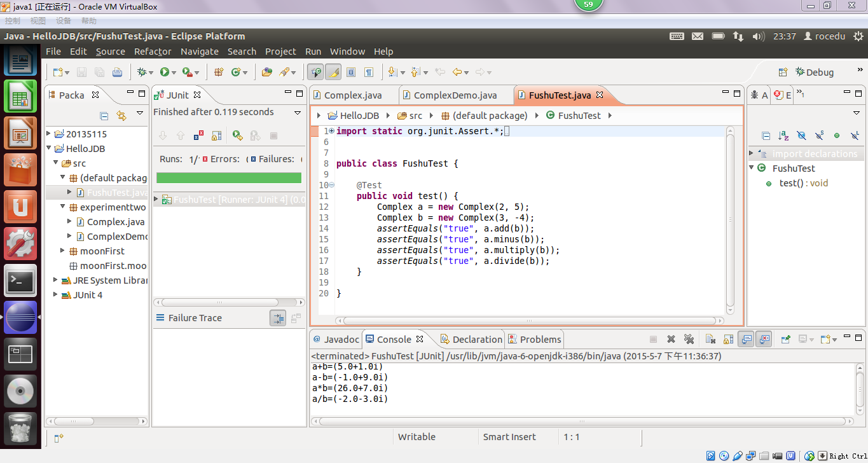This screenshot has width=868, height=463.
Task: Click the Remove Launch icon in Console
Action: (671, 340)
